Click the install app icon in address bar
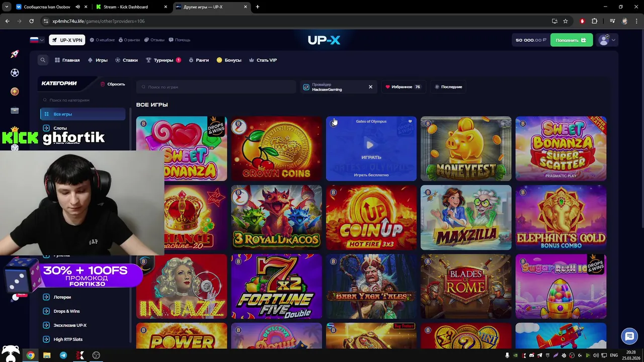Image resolution: width=644 pixels, height=362 pixels. [x=554, y=21]
